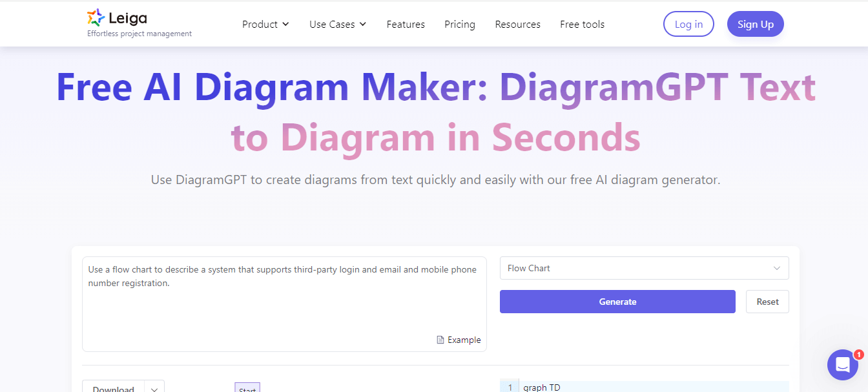Select the Use Cases menu label
868x392 pixels.
[332, 25]
